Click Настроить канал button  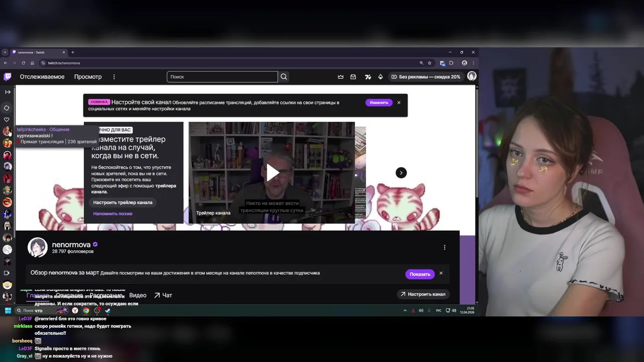[x=423, y=294]
